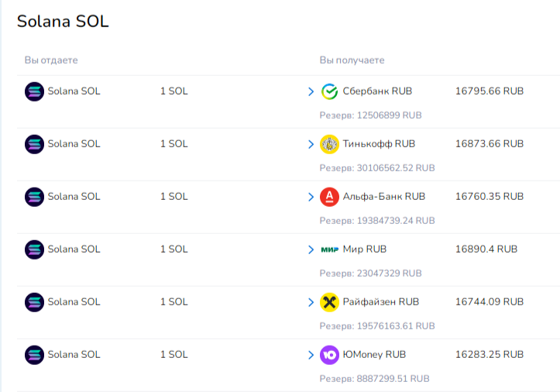Click the reserve value 19384739.24 RUB
560x392 pixels.
click(x=396, y=221)
